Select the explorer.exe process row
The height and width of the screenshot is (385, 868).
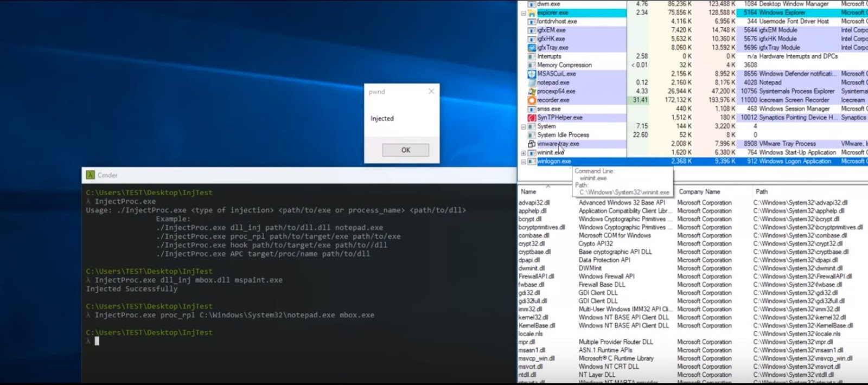click(693, 12)
